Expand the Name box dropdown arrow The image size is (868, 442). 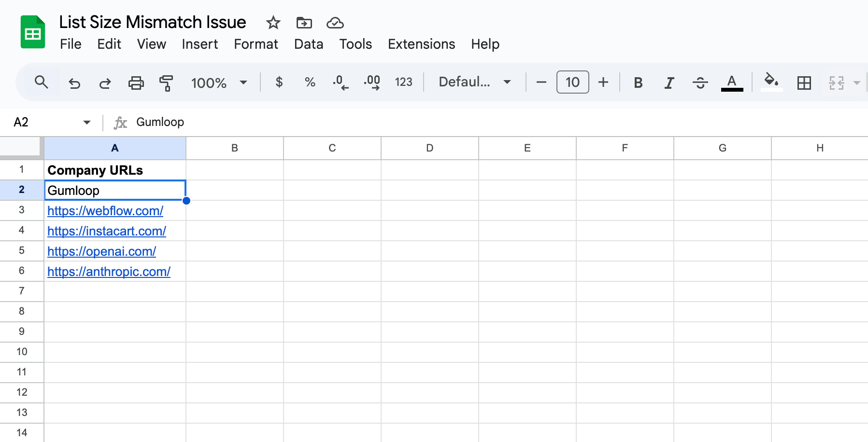pos(87,123)
